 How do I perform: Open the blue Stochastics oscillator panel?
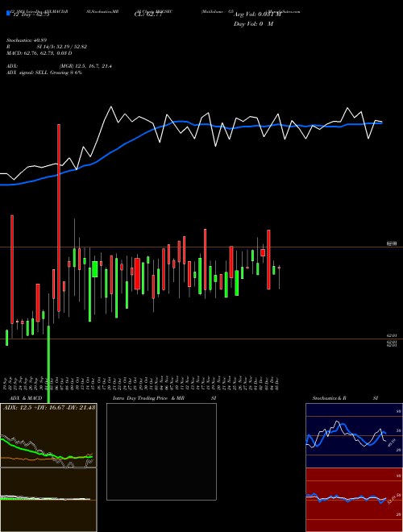(x=354, y=435)
